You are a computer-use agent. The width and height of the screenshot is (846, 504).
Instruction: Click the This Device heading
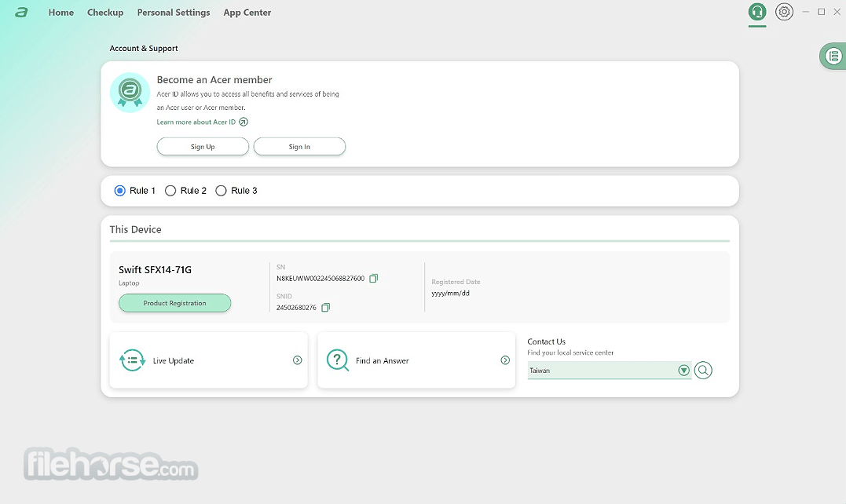(135, 230)
